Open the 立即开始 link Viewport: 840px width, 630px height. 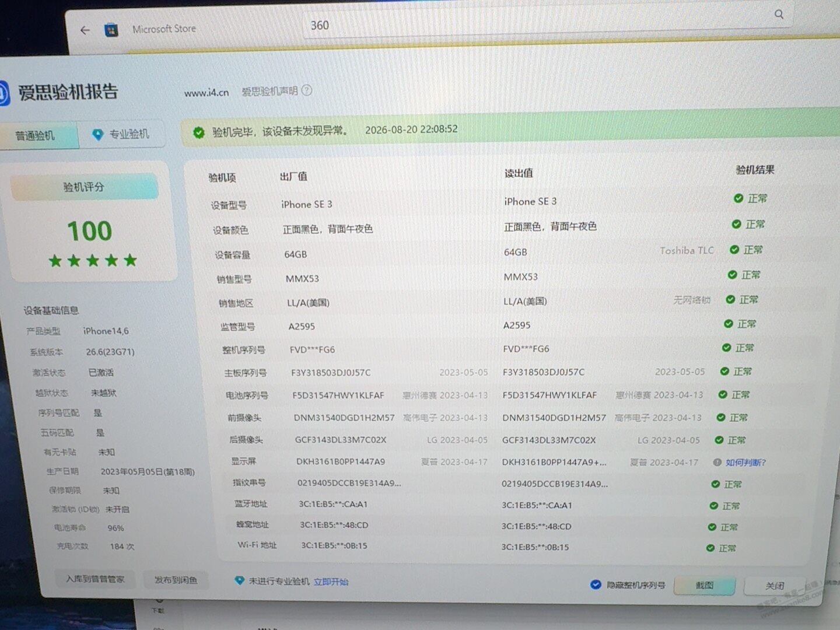click(331, 582)
